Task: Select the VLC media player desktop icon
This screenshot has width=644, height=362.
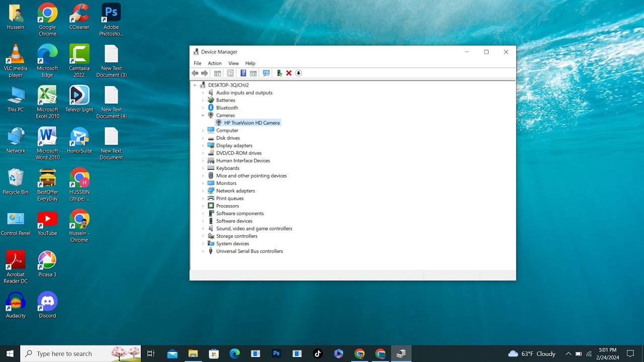Action: [16, 61]
